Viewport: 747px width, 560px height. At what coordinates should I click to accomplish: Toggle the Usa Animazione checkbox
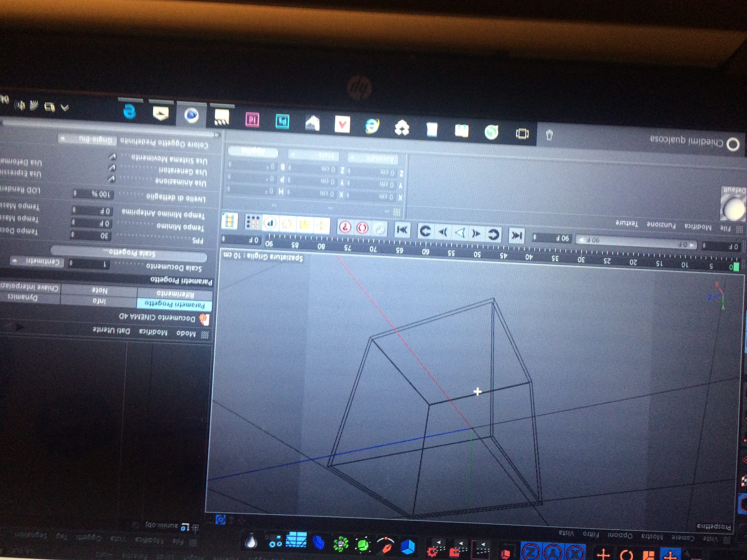pos(111,179)
